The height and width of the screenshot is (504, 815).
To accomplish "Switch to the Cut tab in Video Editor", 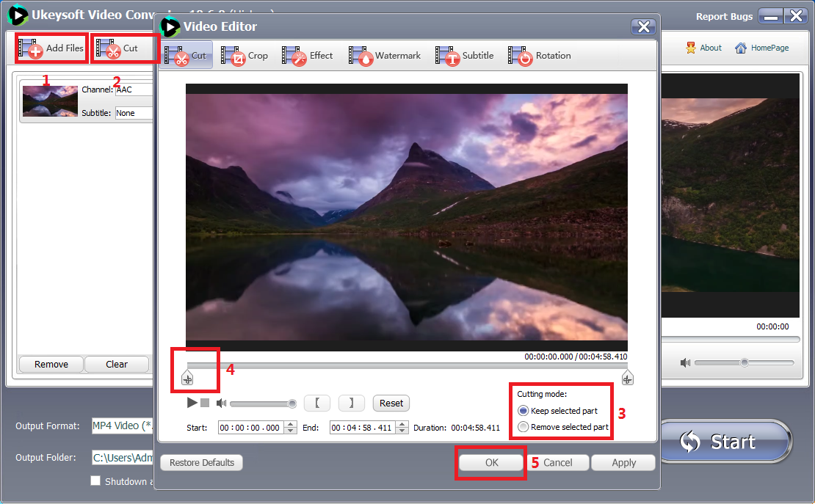I will [187, 56].
